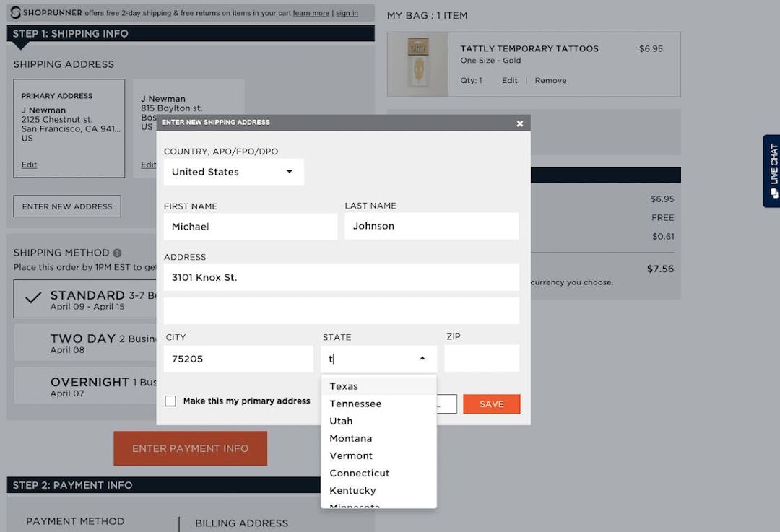The width and height of the screenshot is (780, 532).
Task: Save the new shipping address
Action: pyautogui.click(x=491, y=404)
